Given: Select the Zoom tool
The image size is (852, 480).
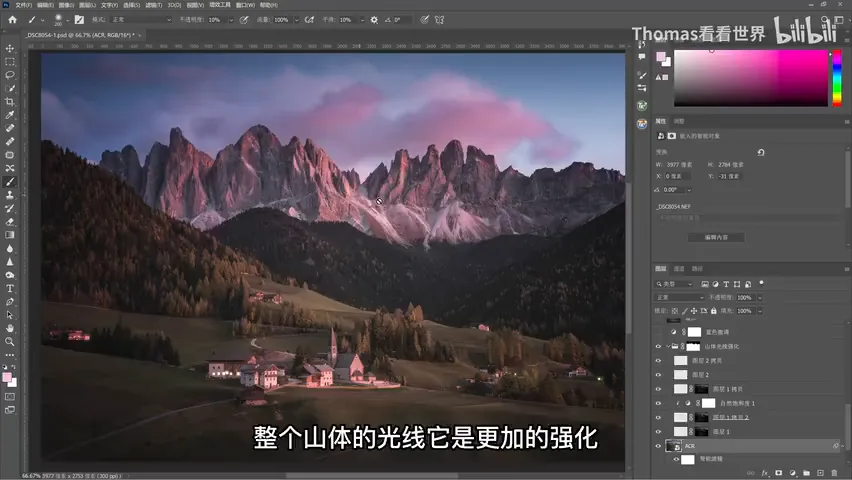Looking at the screenshot, I should pyautogui.click(x=10, y=341).
